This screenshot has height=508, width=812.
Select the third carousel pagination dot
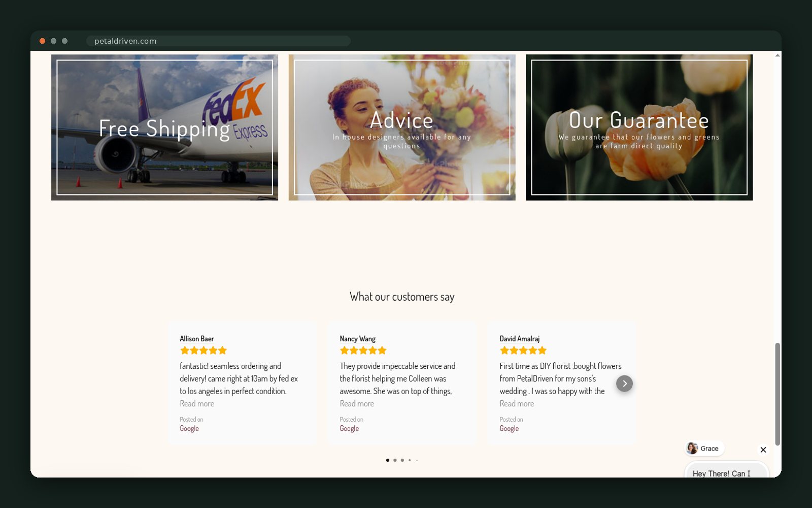point(402,460)
